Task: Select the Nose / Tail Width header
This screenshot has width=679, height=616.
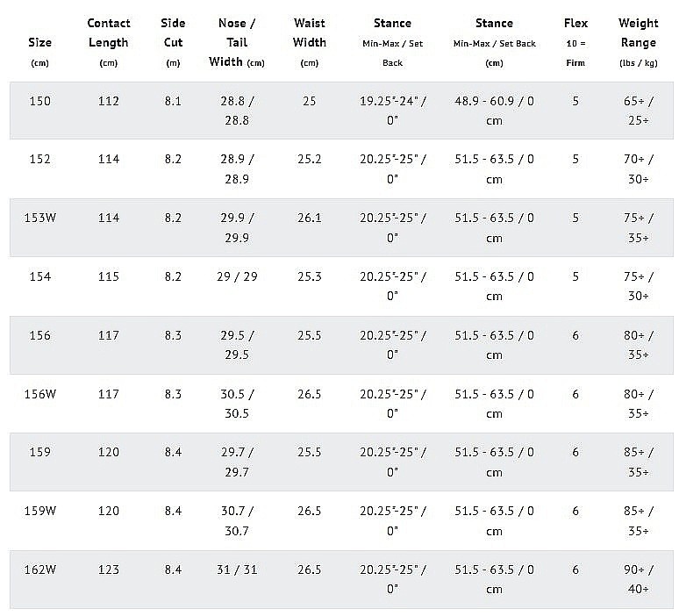Action: point(237,42)
